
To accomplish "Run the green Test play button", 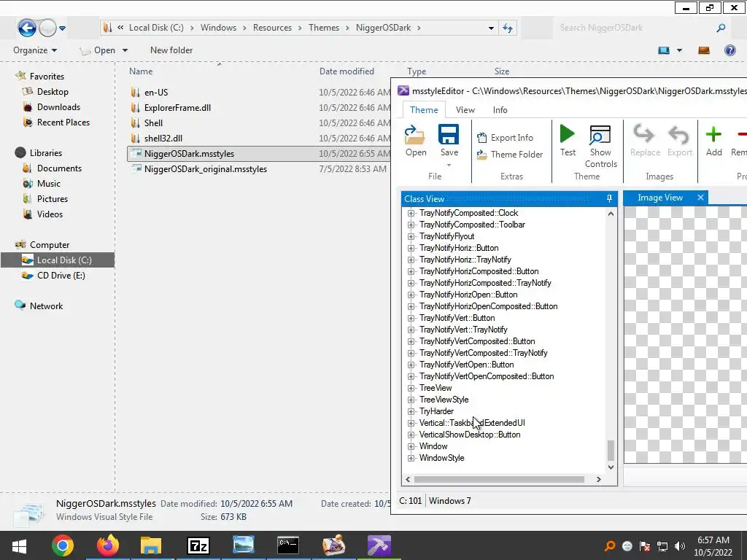I will [567, 134].
